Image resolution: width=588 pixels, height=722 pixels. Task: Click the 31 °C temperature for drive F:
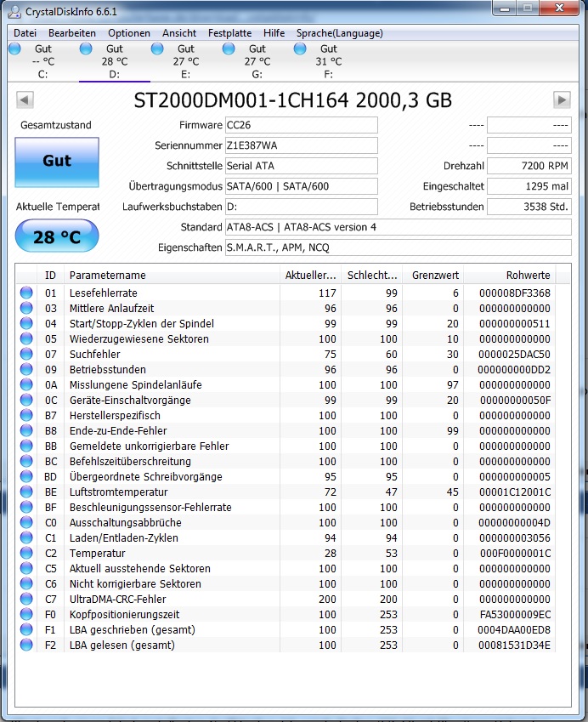(x=329, y=61)
